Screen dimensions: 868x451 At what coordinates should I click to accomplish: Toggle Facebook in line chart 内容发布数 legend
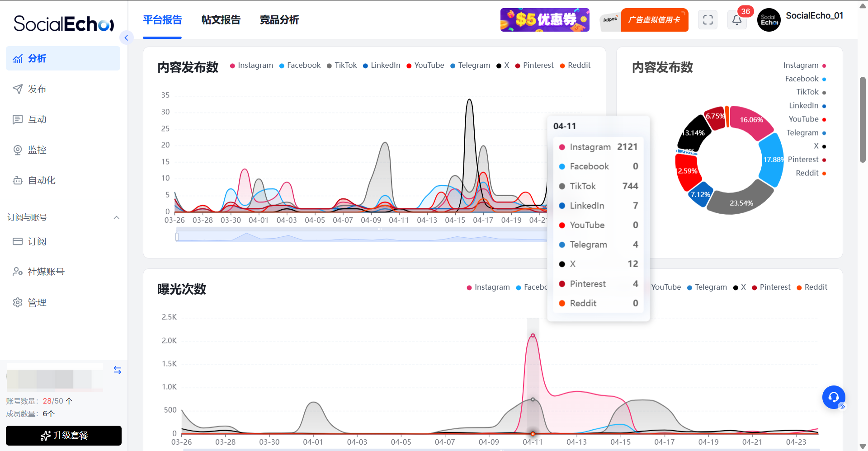pos(300,66)
